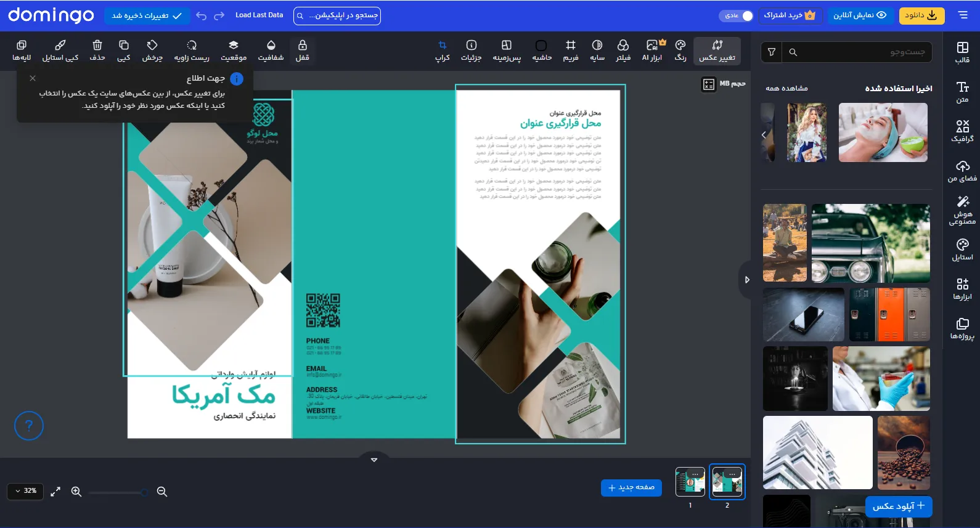Image resolution: width=980 pixels, height=528 pixels.
Task: Open the 32% zoom dropdown
Action: pos(25,491)
